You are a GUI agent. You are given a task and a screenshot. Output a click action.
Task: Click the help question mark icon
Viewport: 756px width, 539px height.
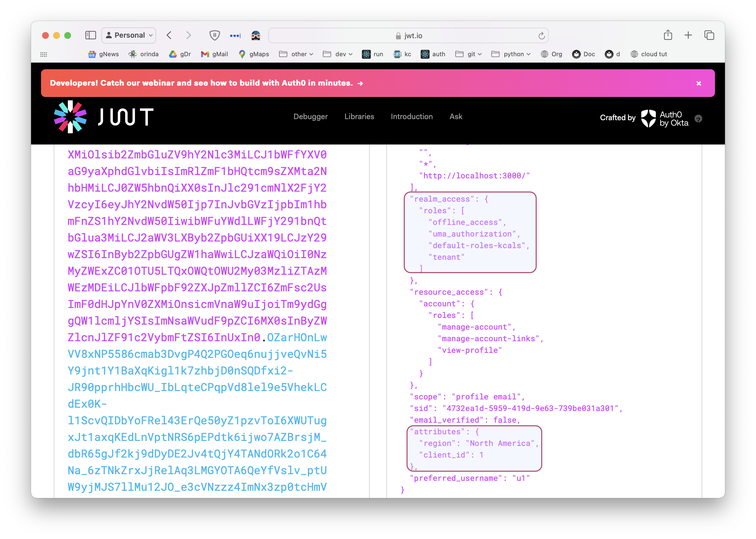(x=698, y=119)
